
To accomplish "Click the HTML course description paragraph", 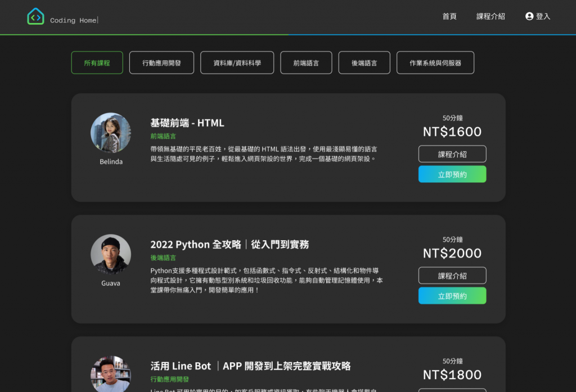I will click(264, 154).
